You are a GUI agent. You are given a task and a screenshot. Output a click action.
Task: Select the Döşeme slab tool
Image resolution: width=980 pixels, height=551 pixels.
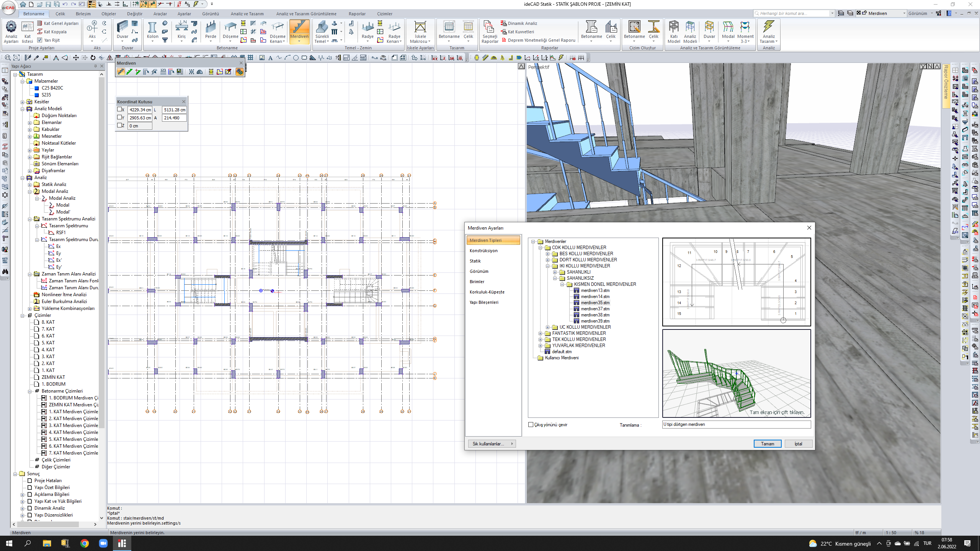point(230,31)
